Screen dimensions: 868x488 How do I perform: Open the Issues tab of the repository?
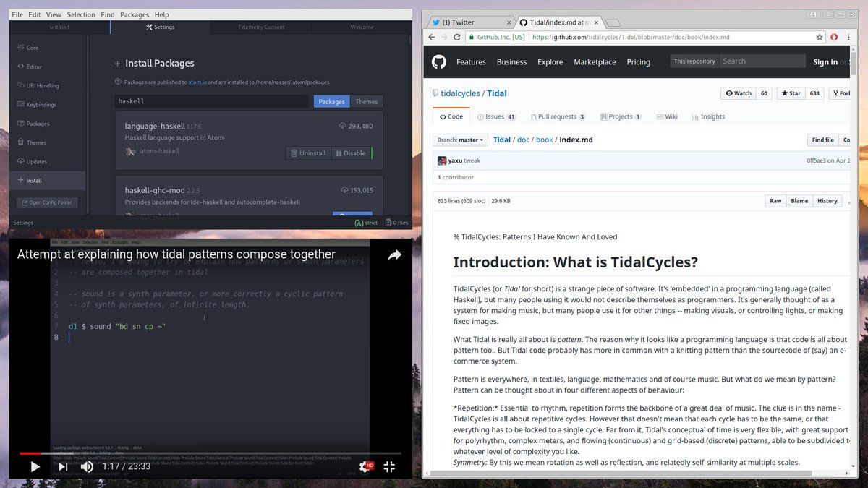[496, 116]
